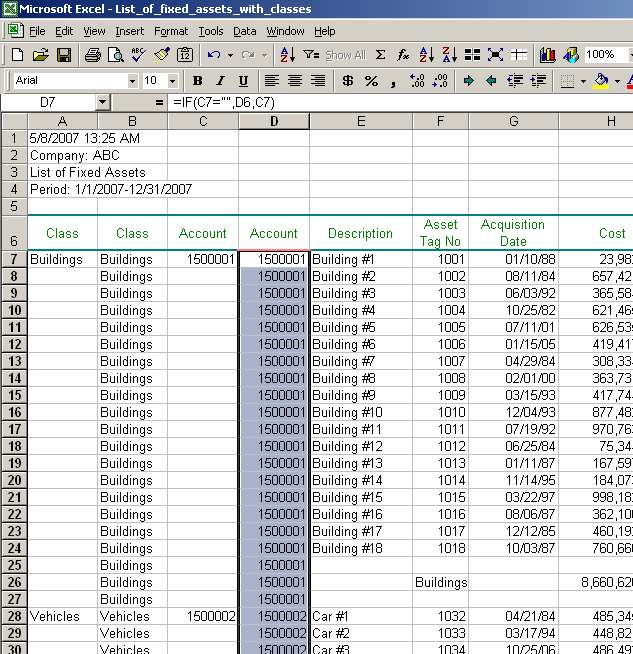Expand the Name Box dropdown
633x654 pixels.
(102, 102)
